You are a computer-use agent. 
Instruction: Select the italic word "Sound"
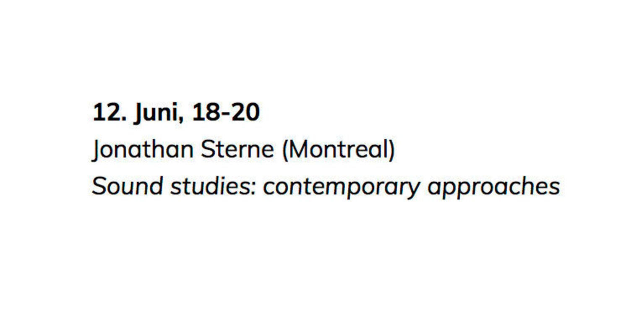pyautogui.click(x=127, y=186)
